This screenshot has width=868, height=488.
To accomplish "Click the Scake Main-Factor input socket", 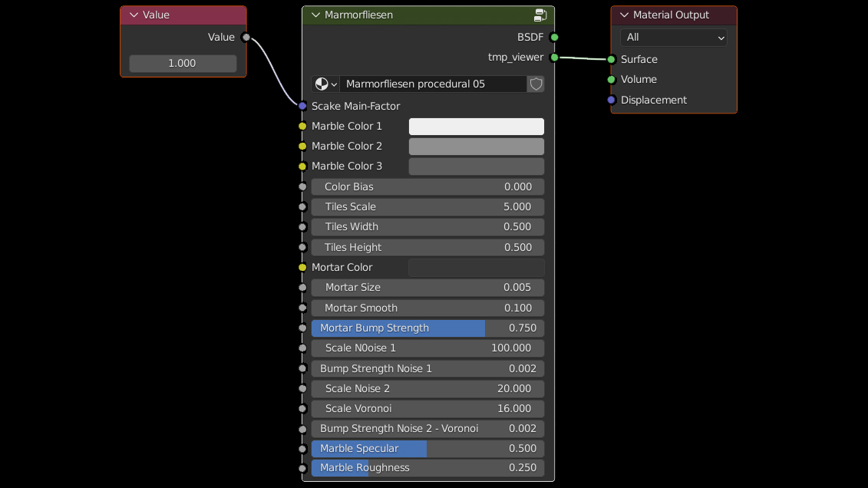I will [302, 106].
